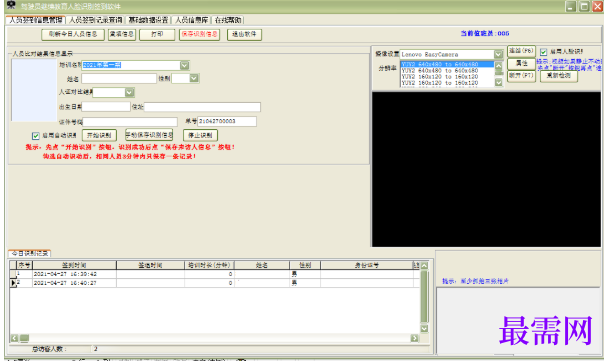The height and width of the screenshot is (362, 611).
Task: Click the 退出软件 exit button
Action: tap(244, 34)
